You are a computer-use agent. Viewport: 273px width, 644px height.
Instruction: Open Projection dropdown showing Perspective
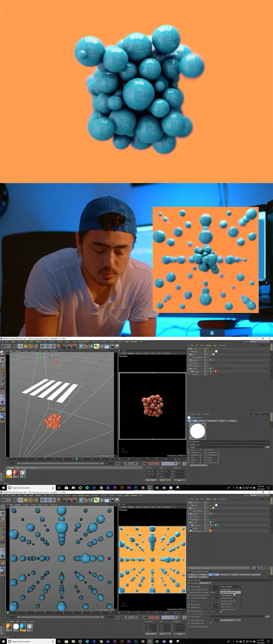point(205,583)
